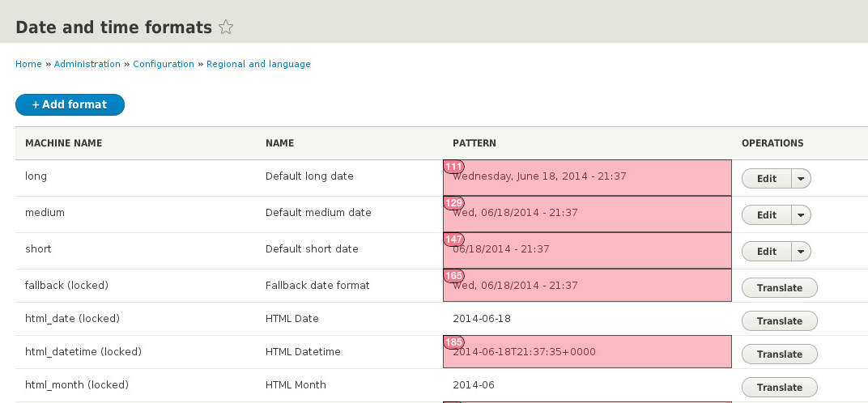868x403 pixels.
Task: Click the Add format button
Action: (x=70, y=105)
